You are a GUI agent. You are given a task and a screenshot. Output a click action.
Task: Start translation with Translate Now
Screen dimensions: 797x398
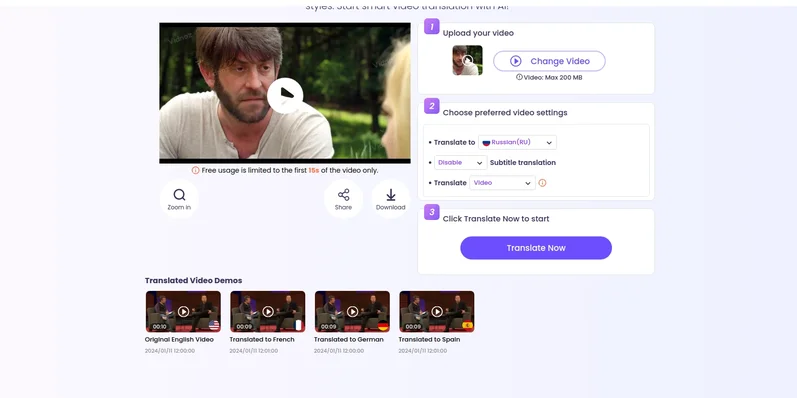pos(536,248)
